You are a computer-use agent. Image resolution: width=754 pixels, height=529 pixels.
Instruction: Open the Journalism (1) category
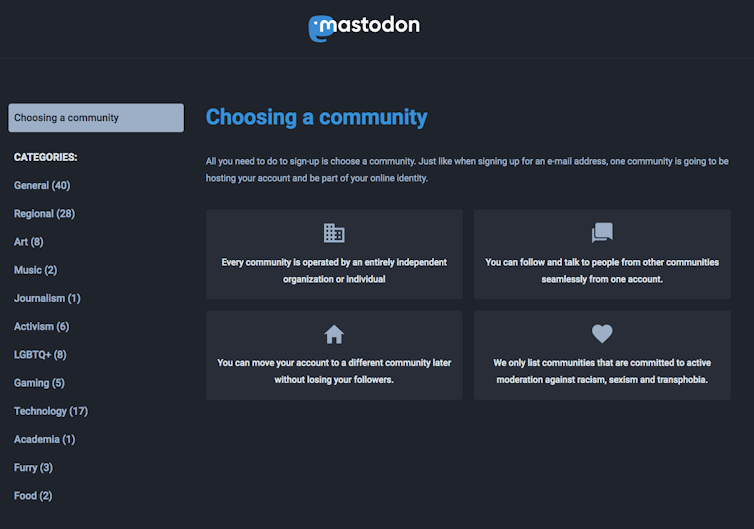click(x=47, y=298)
